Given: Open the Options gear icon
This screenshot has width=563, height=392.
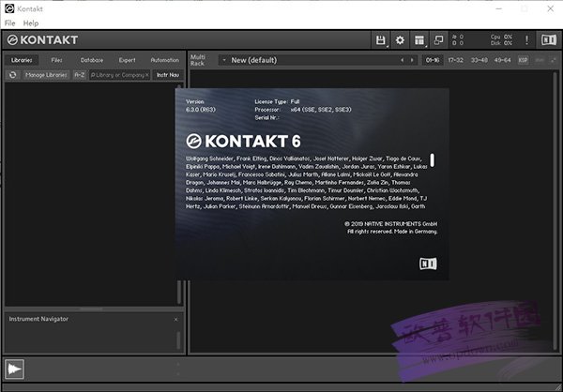Looking at the screenshot, I should click(400, 39).
